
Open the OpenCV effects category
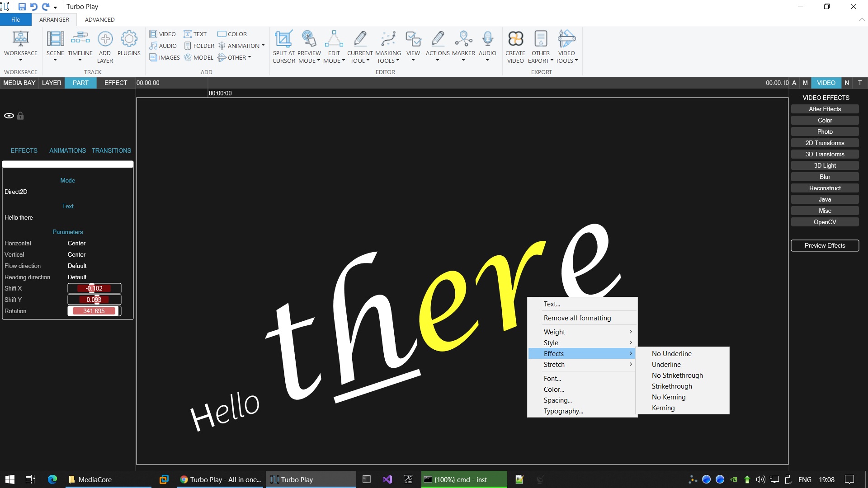[x=825, y=222]
